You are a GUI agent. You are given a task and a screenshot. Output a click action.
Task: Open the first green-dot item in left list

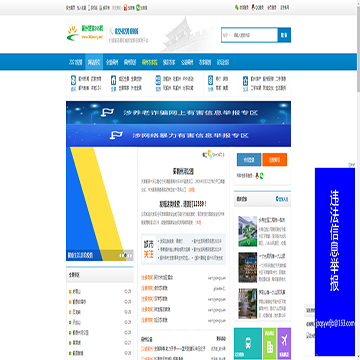click(77, 322)
